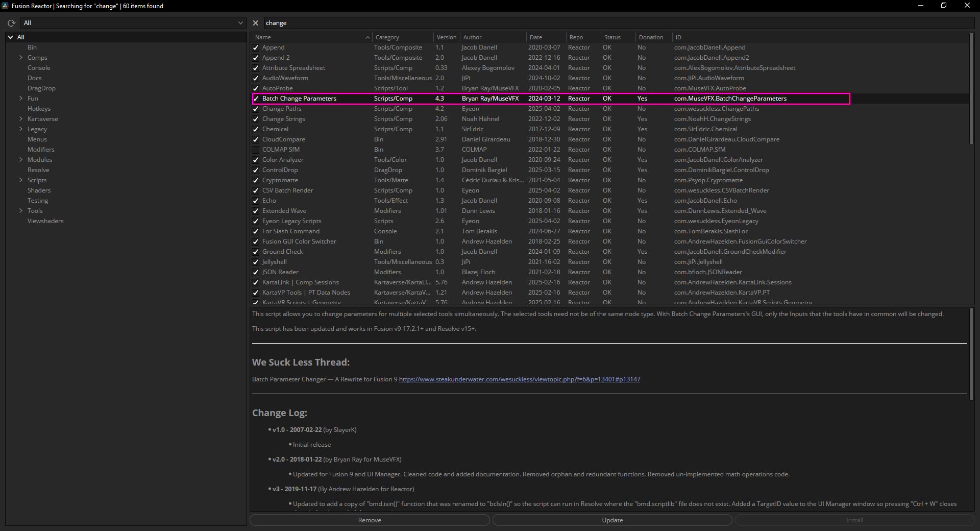The image size is (980, 531).
Task: Select the Color Analyzer row
Action: [x=610, y=160]
